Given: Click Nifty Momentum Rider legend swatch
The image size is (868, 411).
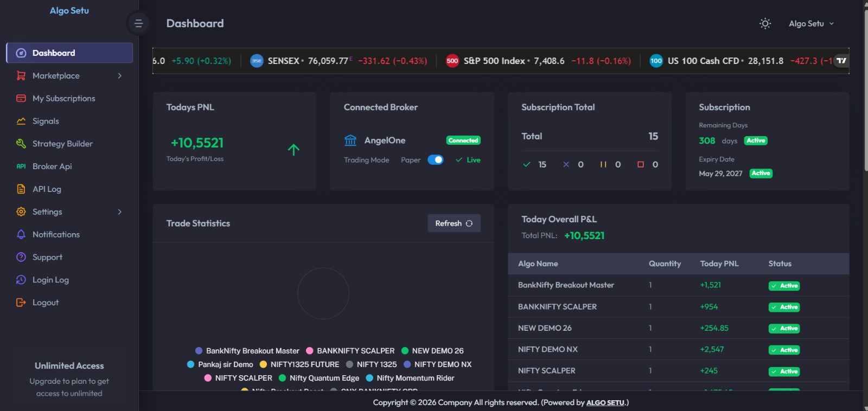Looking at the screenshot, I should [369, 378].
